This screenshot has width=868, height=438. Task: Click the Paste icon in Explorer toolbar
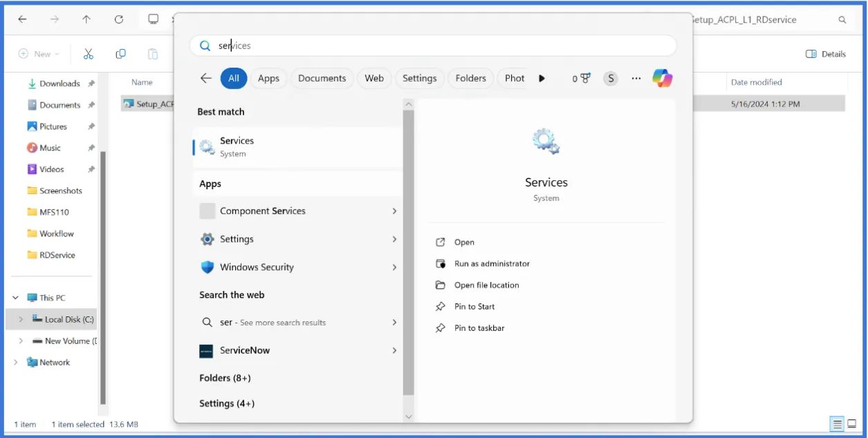click(153, 54)
